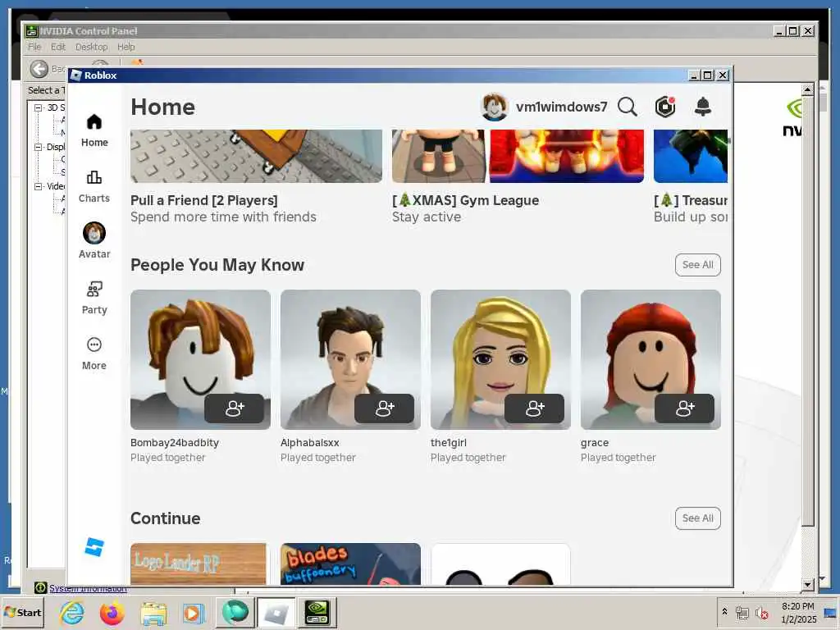Open the1girl avatar card
This screenshot has height=630, width=840.
pyautogui.click(x=500, y=359)
